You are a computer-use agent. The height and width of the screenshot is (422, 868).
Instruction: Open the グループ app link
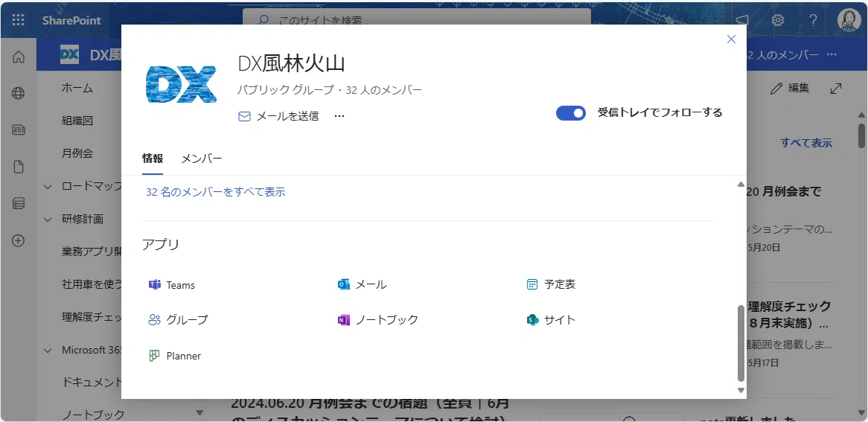point(178,319)
